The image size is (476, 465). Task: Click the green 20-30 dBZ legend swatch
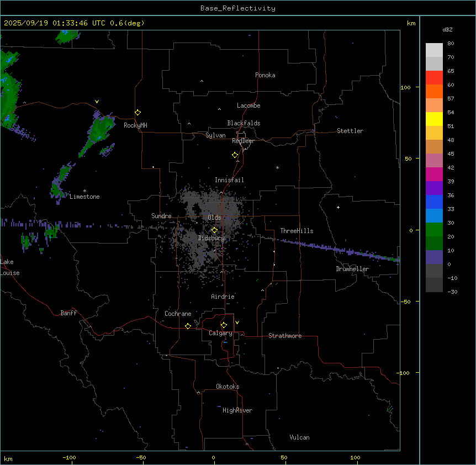pos(434,229)
